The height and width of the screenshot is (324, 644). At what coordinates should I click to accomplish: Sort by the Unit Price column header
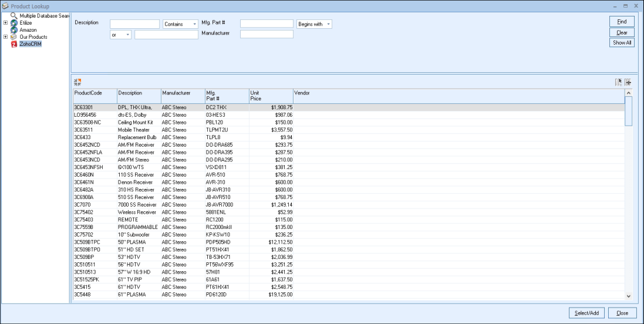tap(270, 96)
